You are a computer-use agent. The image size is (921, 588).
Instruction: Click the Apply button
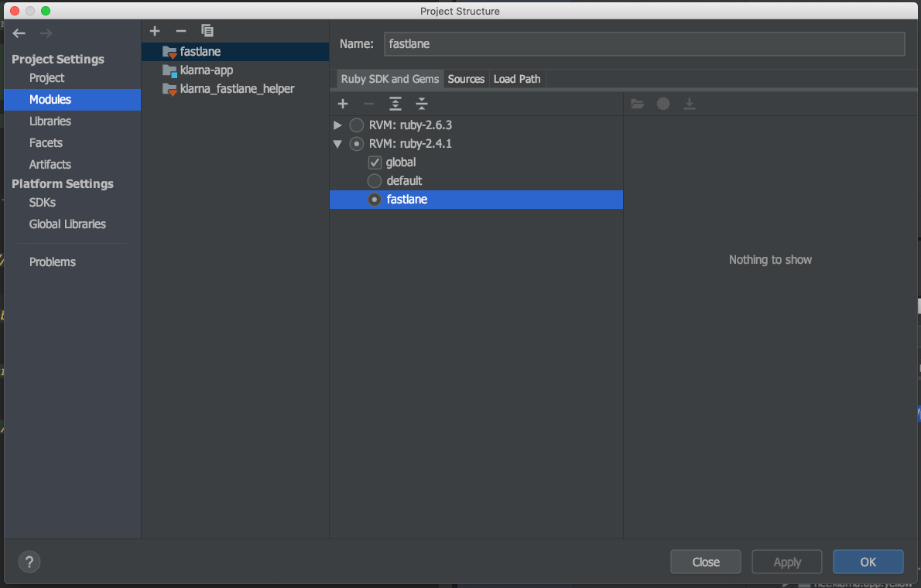[x=786, y=562]
